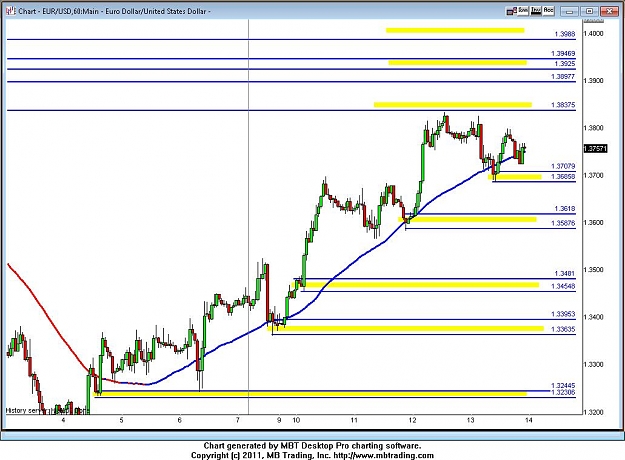Select the 1.36858 level label
625x460 pixels.
pos(563,177)
